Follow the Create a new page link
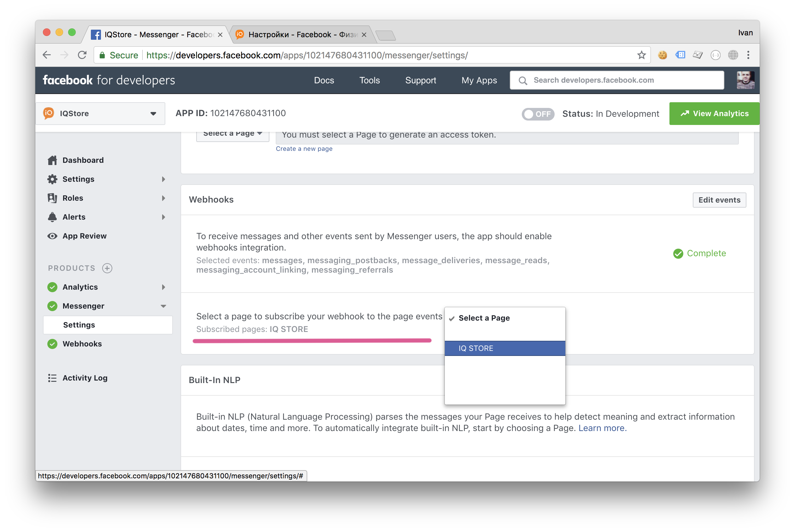 pos(304,149)
